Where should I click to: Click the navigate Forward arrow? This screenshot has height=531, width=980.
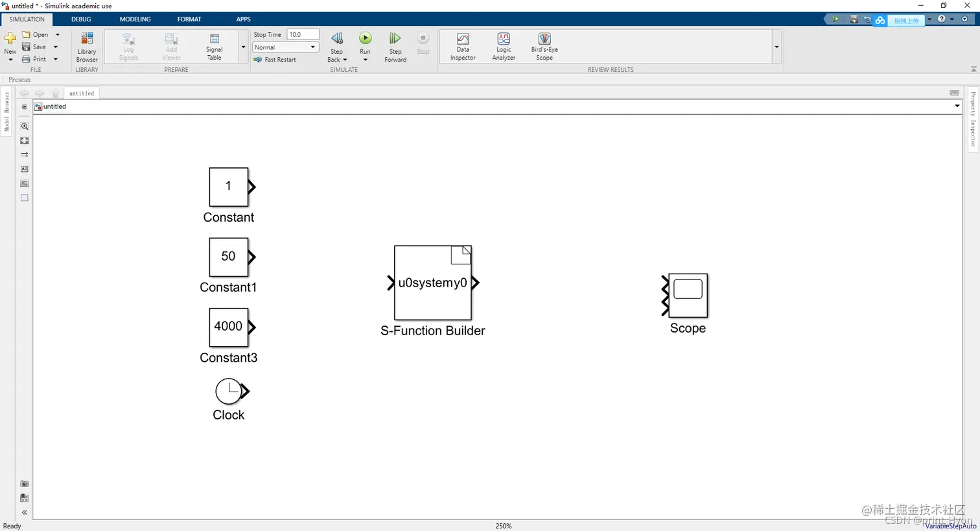pos(40,93)
